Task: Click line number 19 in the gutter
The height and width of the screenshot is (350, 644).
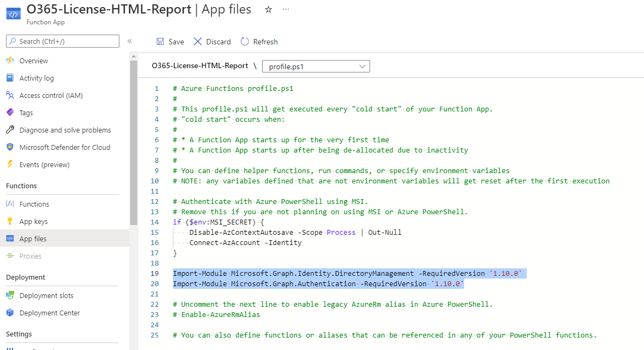Action: [x=155, y=274]
